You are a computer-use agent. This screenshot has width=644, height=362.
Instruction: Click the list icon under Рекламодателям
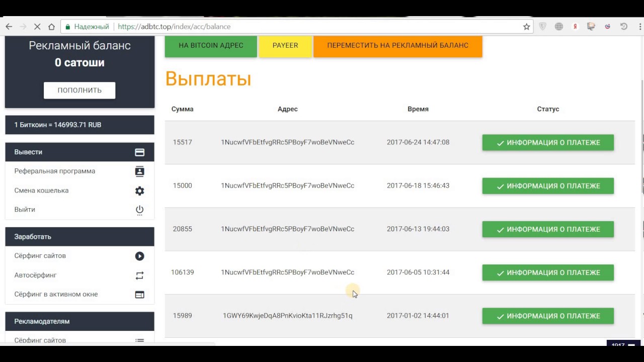click(x=140, y=340)
